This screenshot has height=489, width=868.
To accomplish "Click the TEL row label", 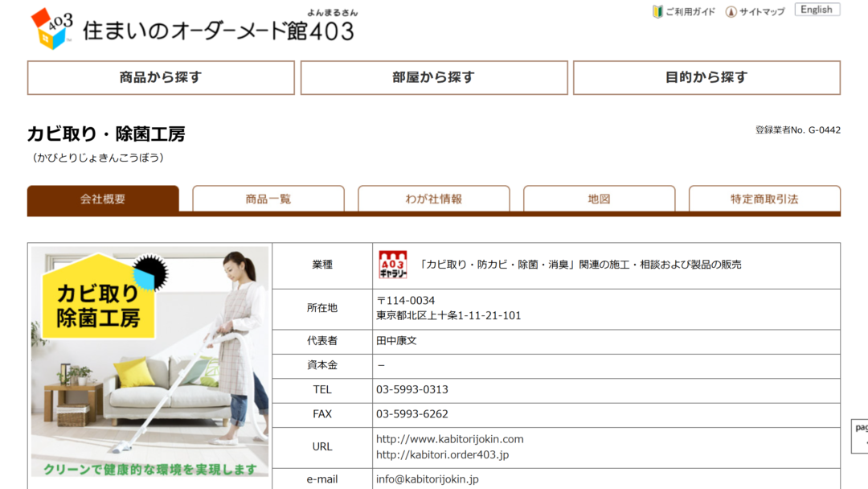I will [322, 390].
